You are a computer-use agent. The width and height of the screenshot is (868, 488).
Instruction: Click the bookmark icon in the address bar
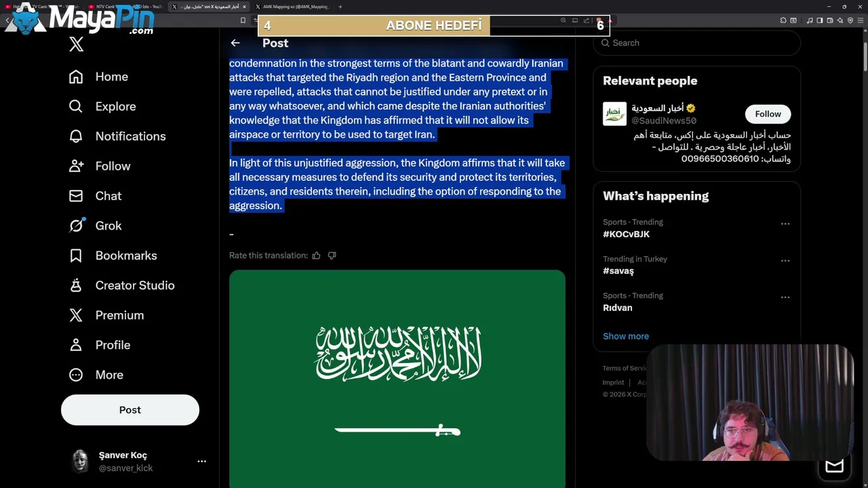tap(243, 20)
